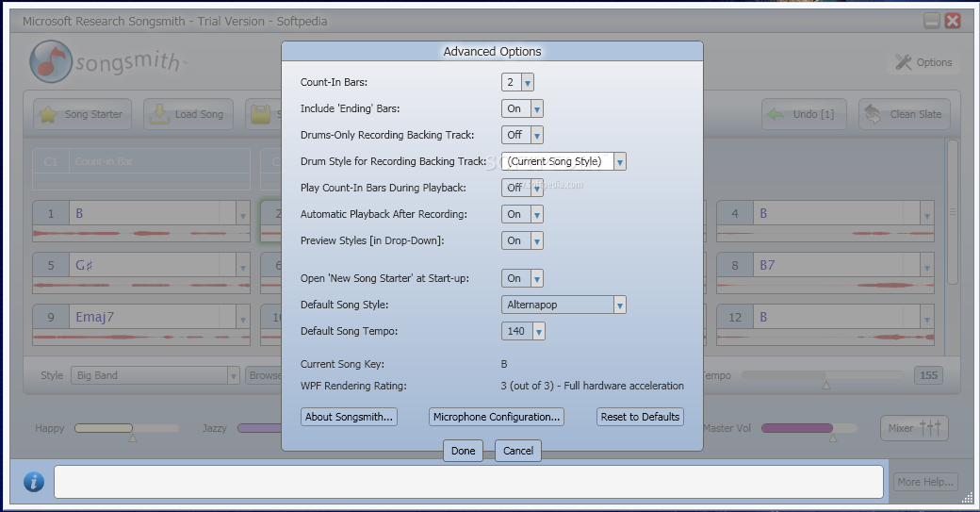
Task: Click the main window vertical scrollbar
Action: tap(953, 212)
